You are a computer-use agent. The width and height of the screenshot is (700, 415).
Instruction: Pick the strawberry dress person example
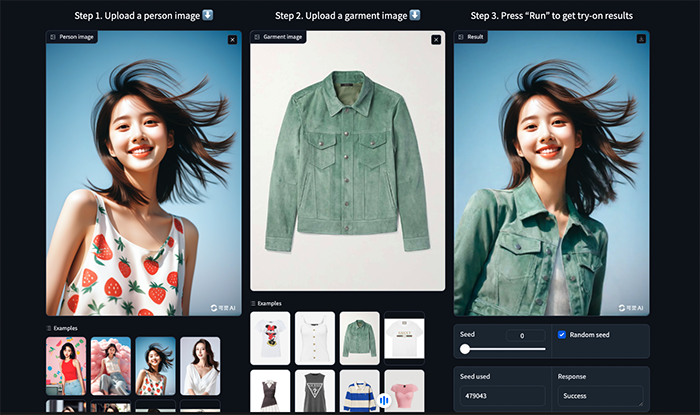click(x=155, y=365)
